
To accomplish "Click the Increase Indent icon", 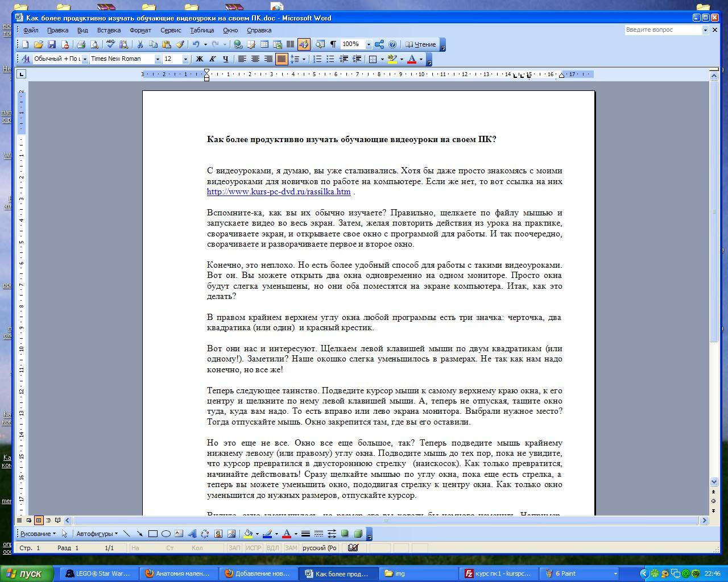I will (357, 59).
